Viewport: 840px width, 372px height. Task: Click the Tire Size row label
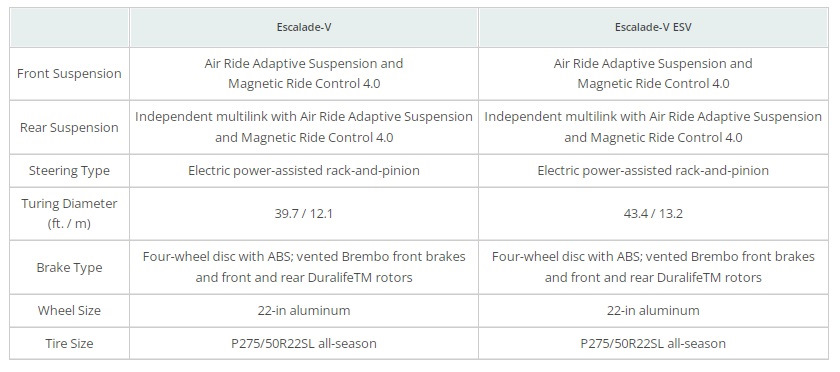69,343
